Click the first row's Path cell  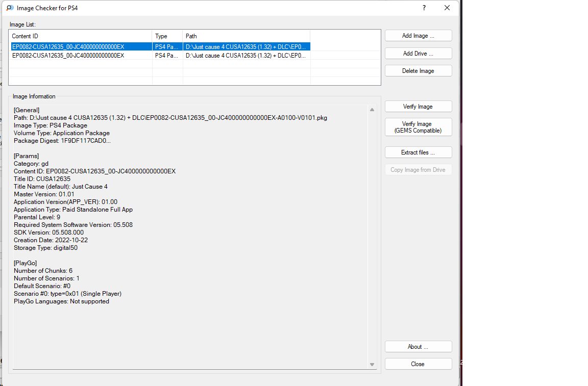click(x=246, y=47)
